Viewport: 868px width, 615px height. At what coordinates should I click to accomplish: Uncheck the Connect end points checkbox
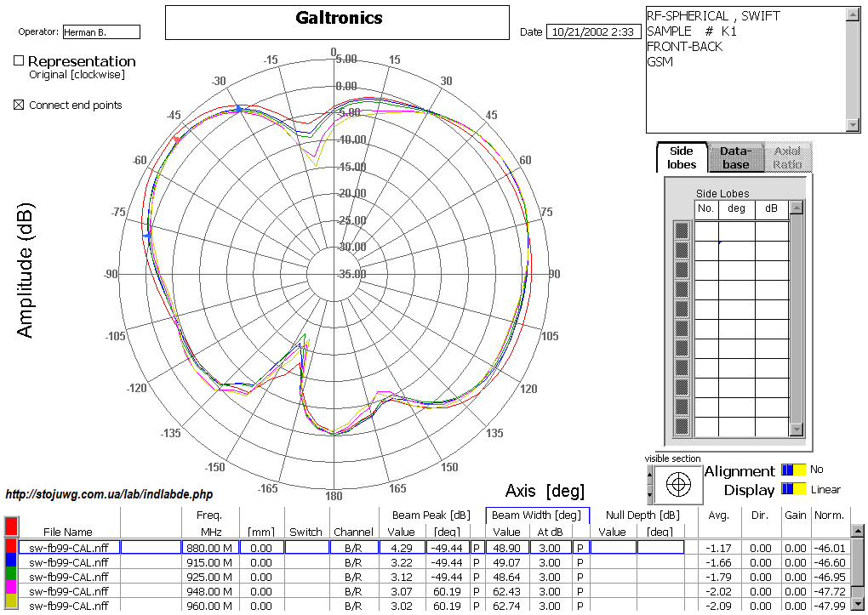coord(19,105)
